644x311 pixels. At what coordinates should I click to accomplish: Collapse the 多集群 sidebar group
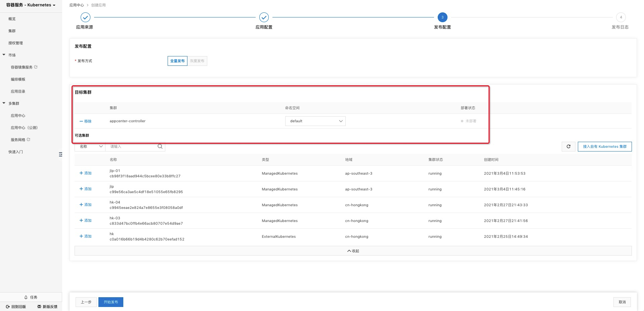pos(4,103)
